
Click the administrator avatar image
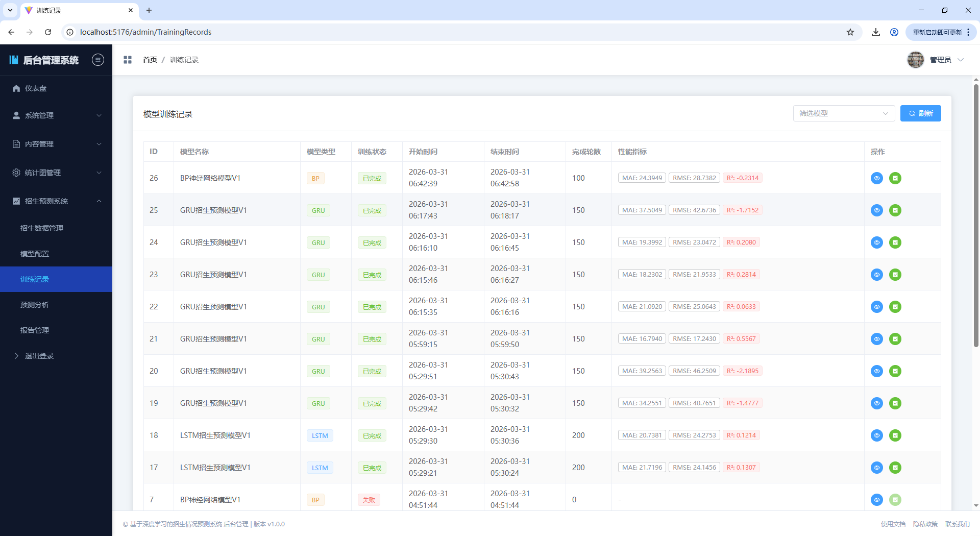click(915, 60)
